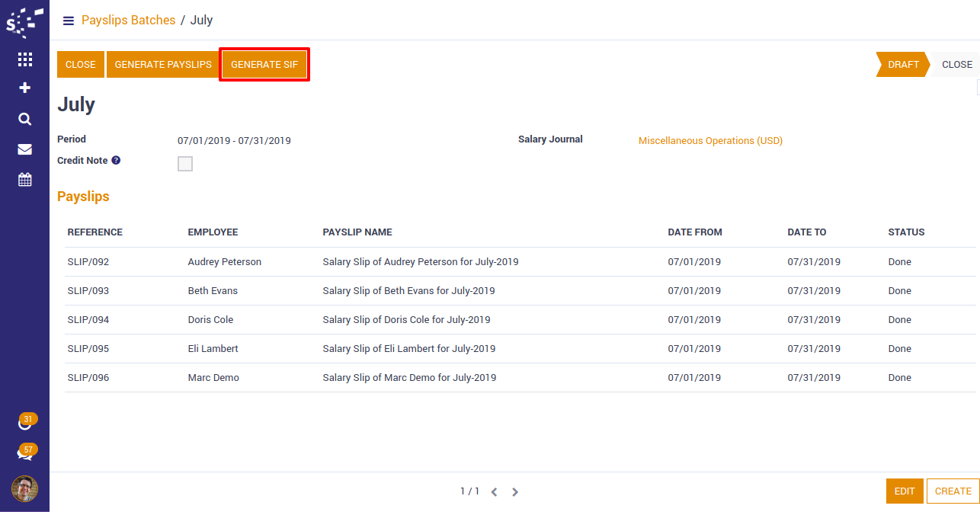
Task: Open the apps grid menu icon
Action: point(24,59)
